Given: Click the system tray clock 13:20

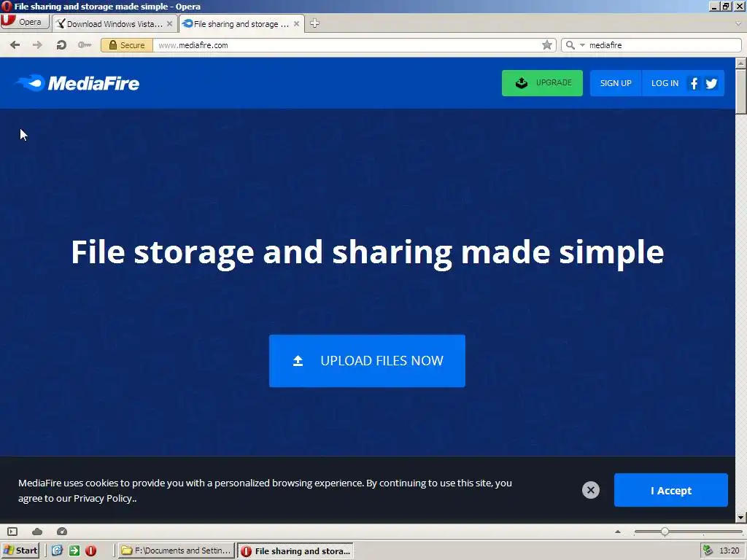Looking at the screenshot, I should point(729,551).
